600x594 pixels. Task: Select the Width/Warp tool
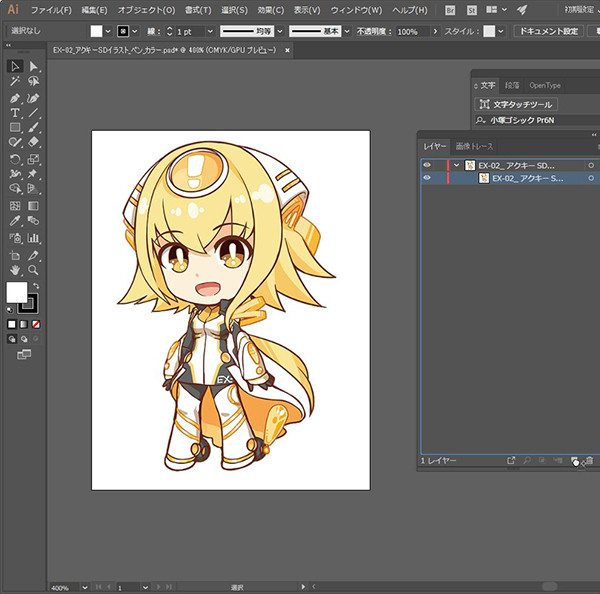pyautogui.click(x=15, y=174)
